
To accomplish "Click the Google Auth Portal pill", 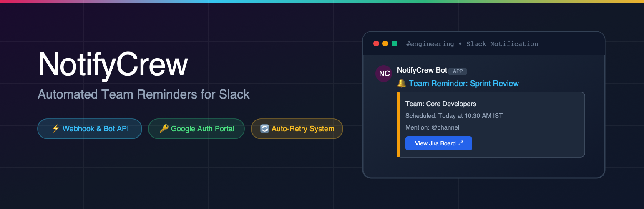I will coord(196,129).
